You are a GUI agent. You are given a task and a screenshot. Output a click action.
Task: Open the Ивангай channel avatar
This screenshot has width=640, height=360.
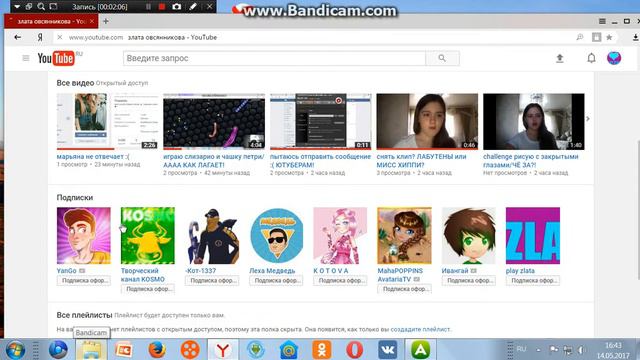coord(469,236)
